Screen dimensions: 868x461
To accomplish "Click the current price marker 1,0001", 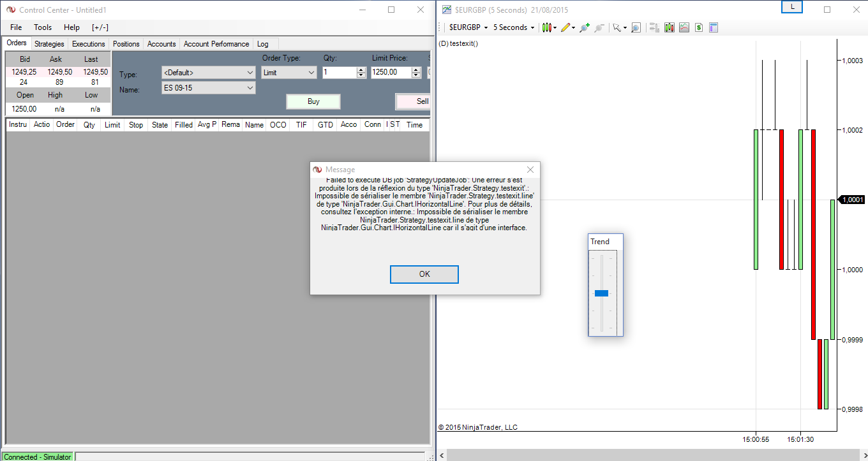I will tap(851, 200).
